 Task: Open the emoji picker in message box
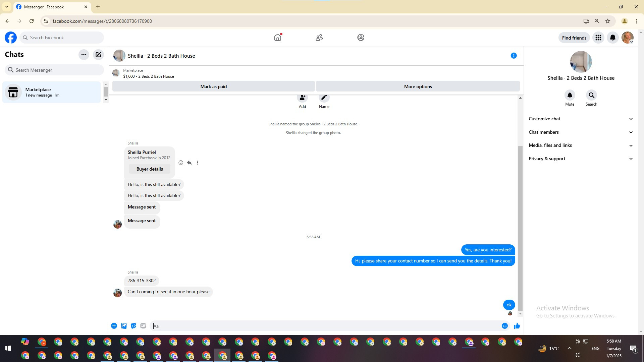504,326
